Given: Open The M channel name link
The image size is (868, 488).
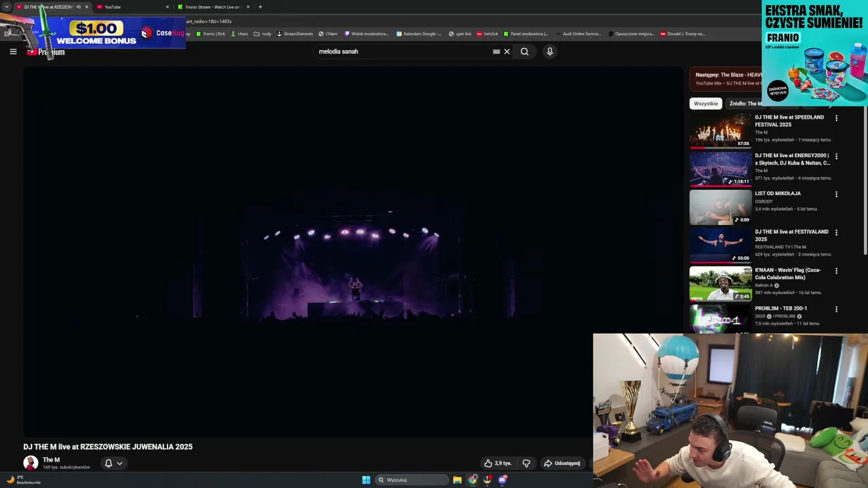Looking at the screenshot, I should [52, 460].
